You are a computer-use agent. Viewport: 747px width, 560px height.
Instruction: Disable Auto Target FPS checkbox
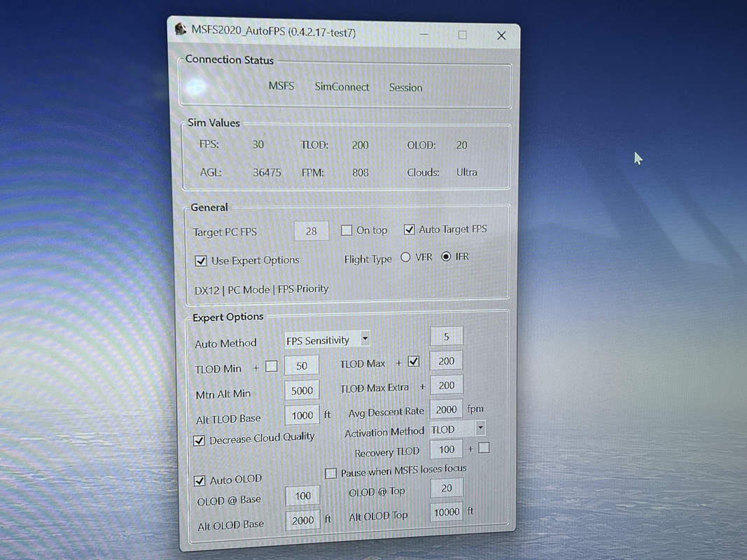[x=409, y=230]
